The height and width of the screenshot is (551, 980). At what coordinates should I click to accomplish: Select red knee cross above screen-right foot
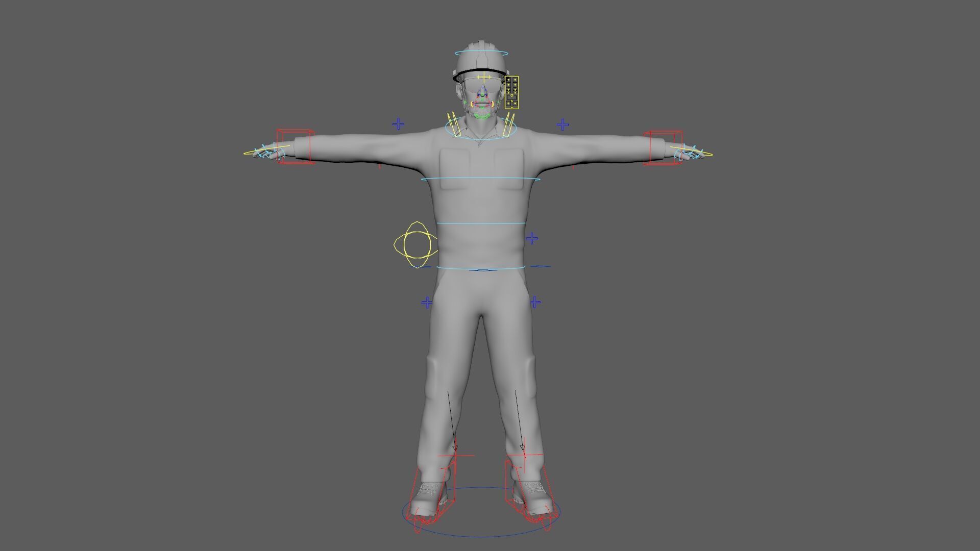pos(524,455)
